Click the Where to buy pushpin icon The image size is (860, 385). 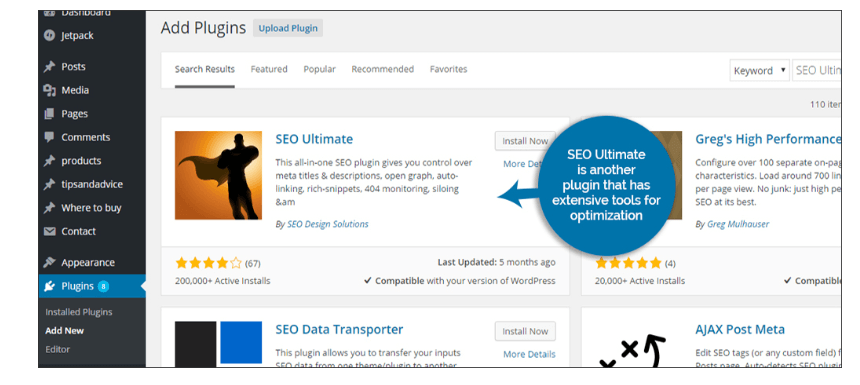click(x=50, y=208)
